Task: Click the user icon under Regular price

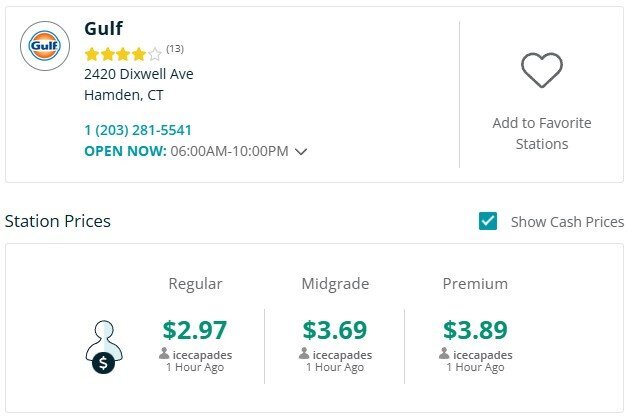Action: point(164,354)
